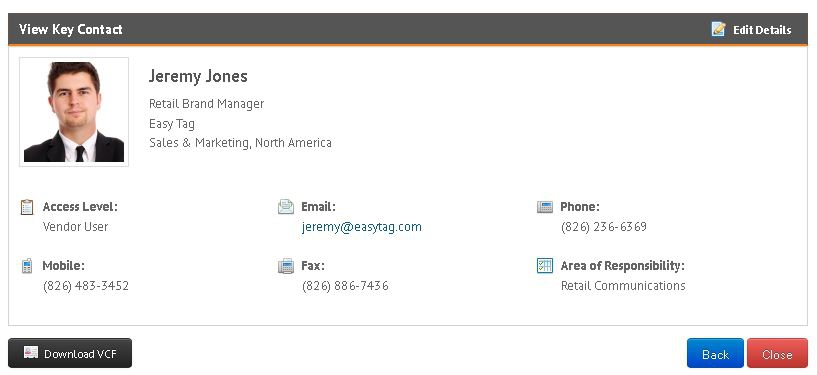Click the Edit Details pencil icon
Image resolution: width=817 pixels, height=375 pixels.
(719, 29)
